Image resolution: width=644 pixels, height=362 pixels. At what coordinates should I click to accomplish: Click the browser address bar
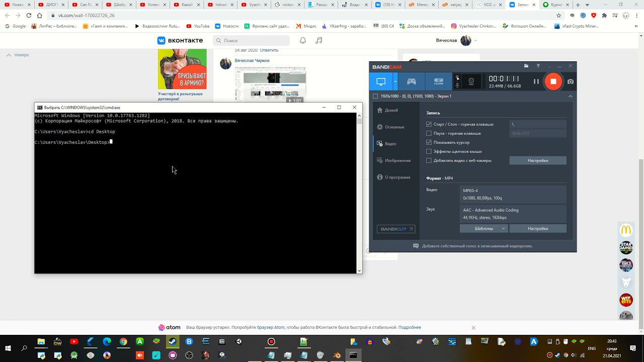302,16
